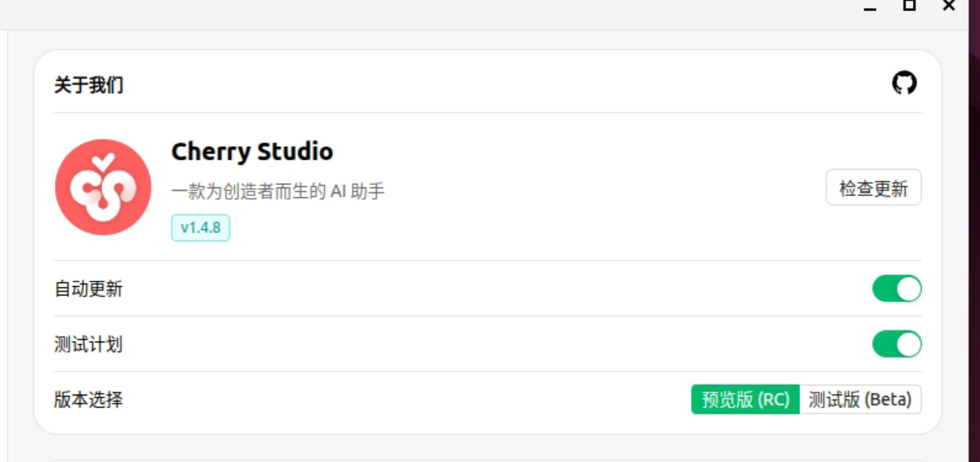Click the narrow sidebar strip on the left edge
The width and height of the screenshot is (980, 462).
(x=4, y=245)
